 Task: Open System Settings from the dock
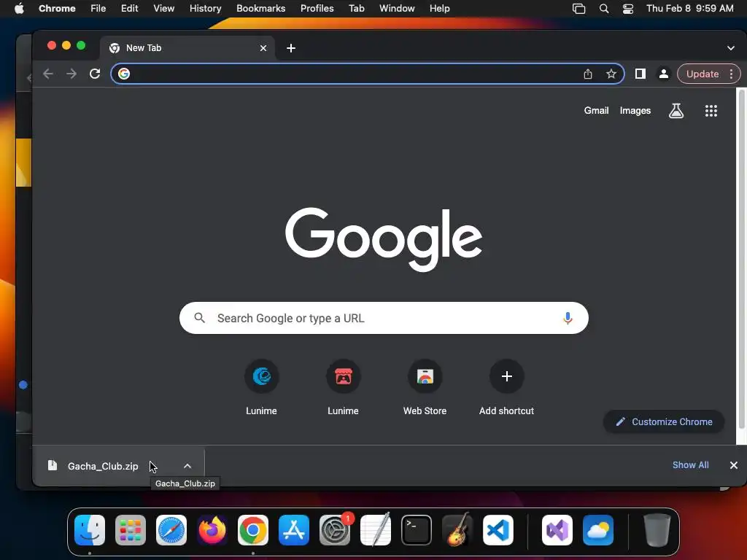[x=335, y=530]
